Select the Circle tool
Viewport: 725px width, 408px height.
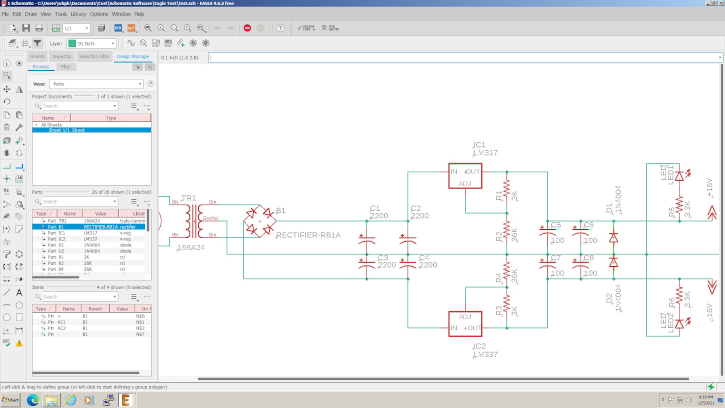(6, 317)
